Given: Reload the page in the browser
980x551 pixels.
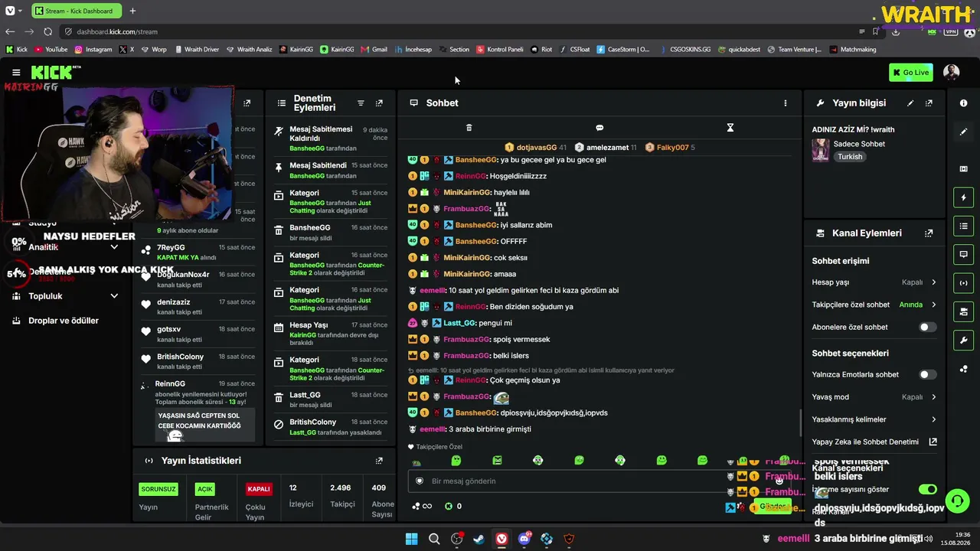Looking at the screenshot, I should [47, 31].
